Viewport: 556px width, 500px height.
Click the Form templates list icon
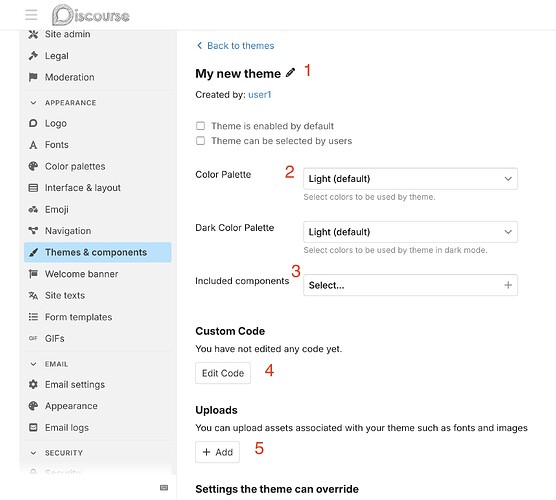click(x=33, y=317)
